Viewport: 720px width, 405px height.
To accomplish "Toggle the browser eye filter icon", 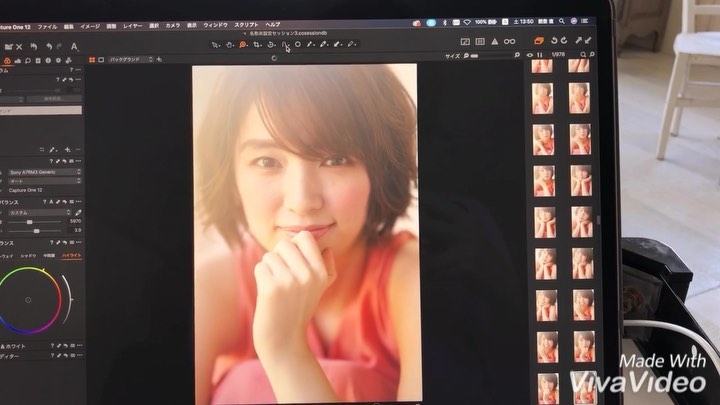I will tap(530, 56).
